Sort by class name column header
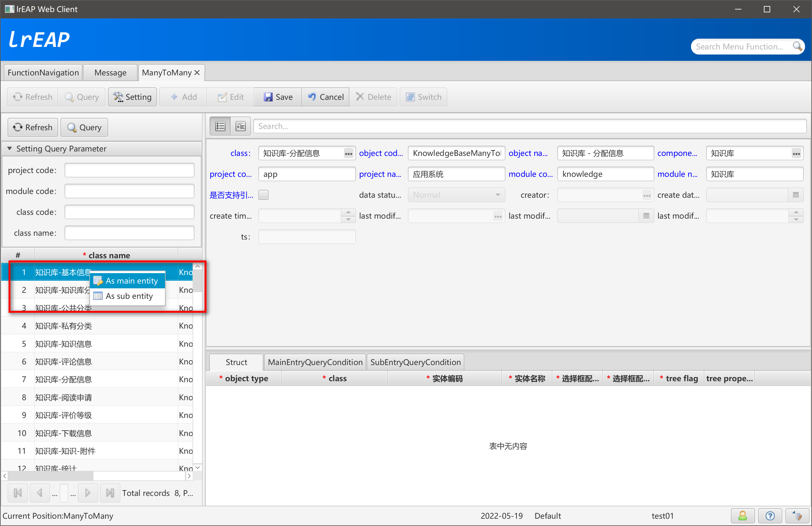812x526 pixels. [x=106, y=255]
